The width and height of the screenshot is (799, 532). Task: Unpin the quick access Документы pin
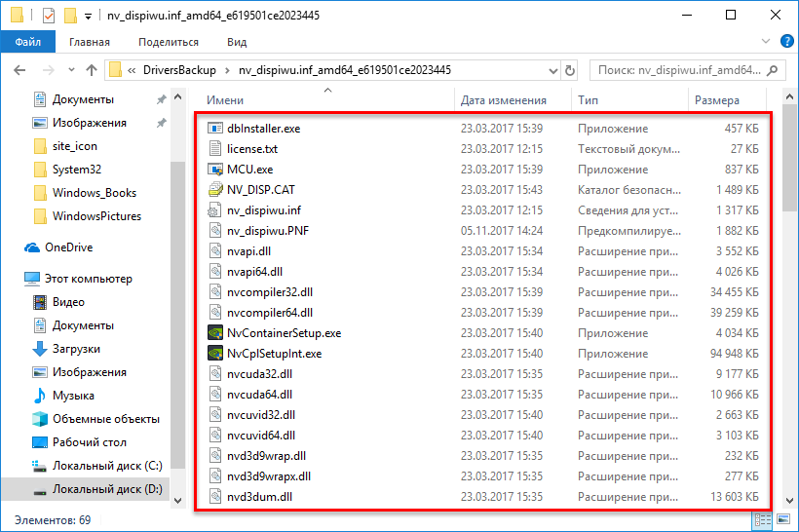pos(161,99)
